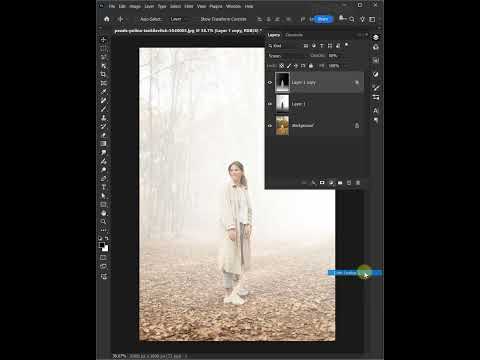Select the Gradient tool

(x=103, y=144)
